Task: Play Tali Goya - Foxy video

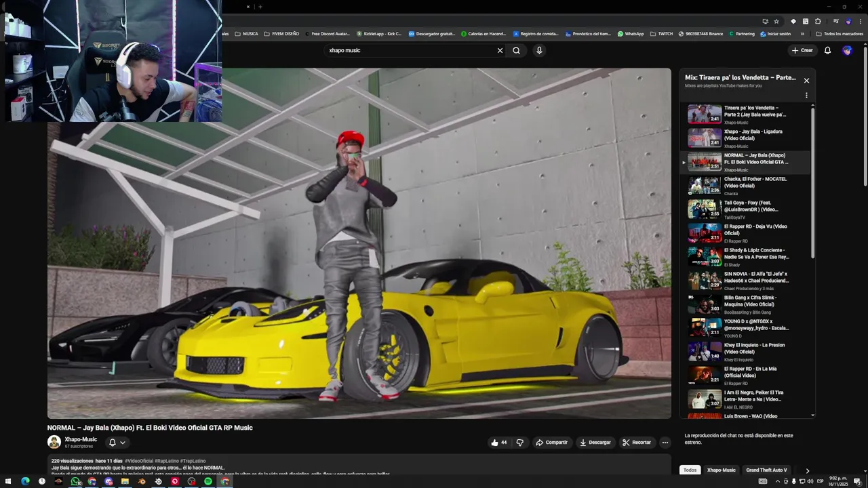Action: (x=746, y=209)
